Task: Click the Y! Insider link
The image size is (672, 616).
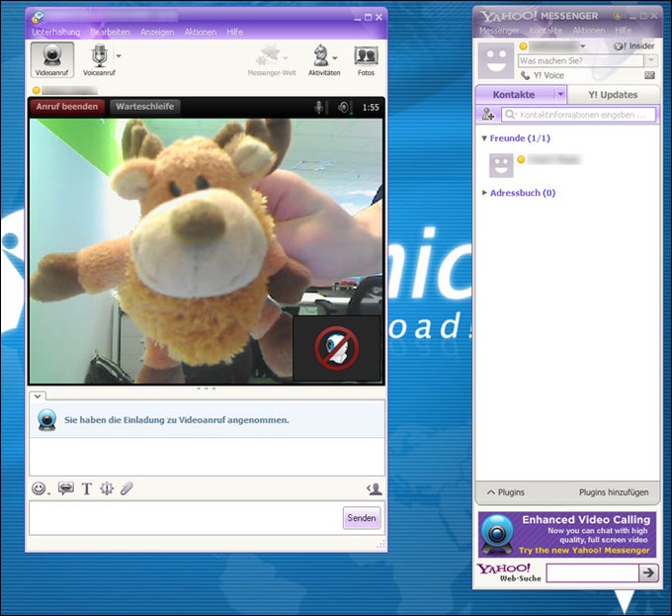Action: tap(633, 45)
